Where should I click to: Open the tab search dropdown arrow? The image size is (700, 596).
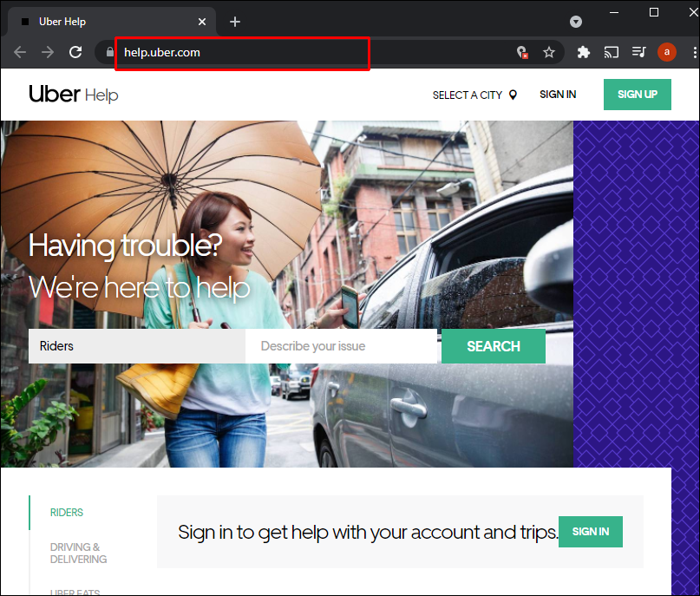point(576,22)
